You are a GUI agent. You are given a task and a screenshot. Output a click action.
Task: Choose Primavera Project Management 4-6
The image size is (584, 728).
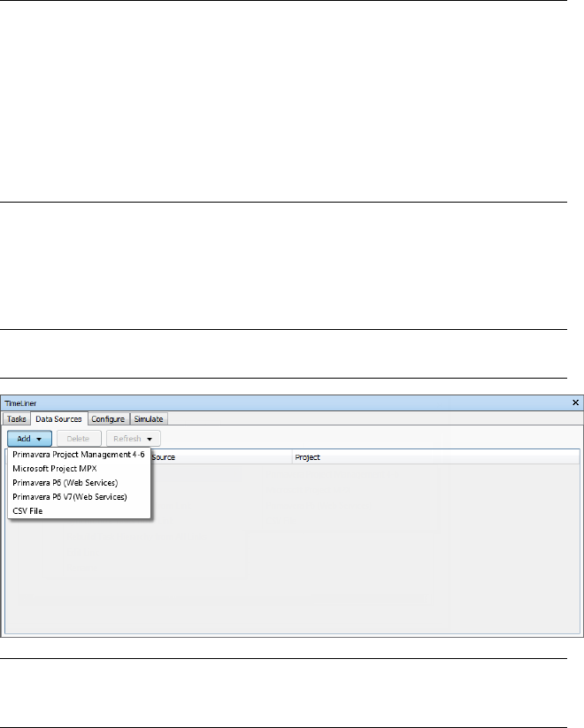pos(79,455)
